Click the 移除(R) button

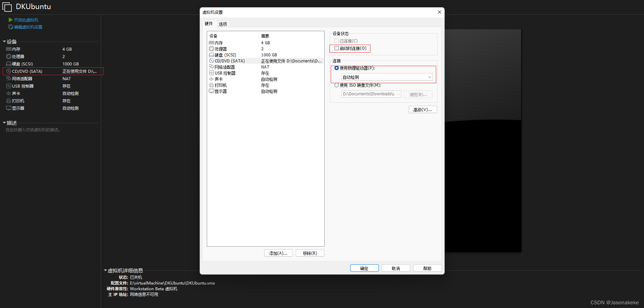click(310, 253)
